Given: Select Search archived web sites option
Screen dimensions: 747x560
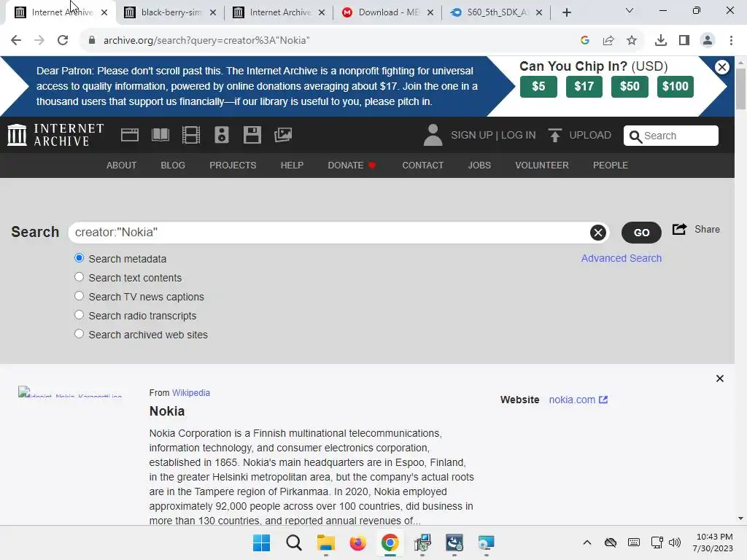Looking at the screenshot, I should tap(79, 334).
